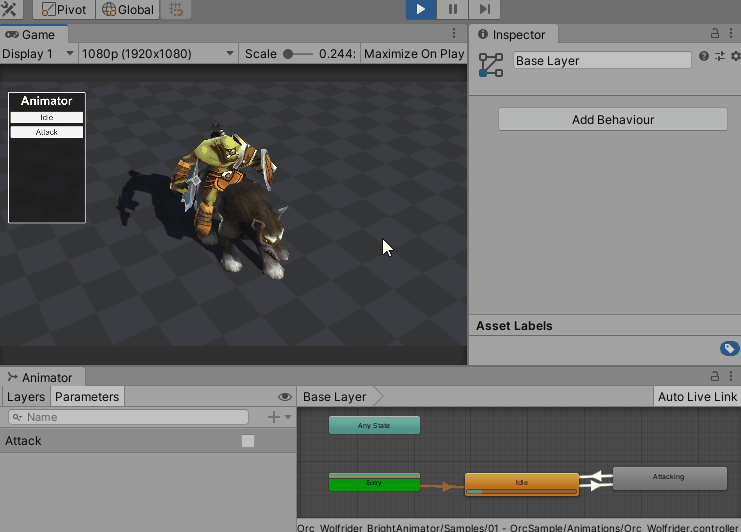Toggle the Inspector lock icon
This screenshot has width=741, height=532.
click(x=715, y=33)
